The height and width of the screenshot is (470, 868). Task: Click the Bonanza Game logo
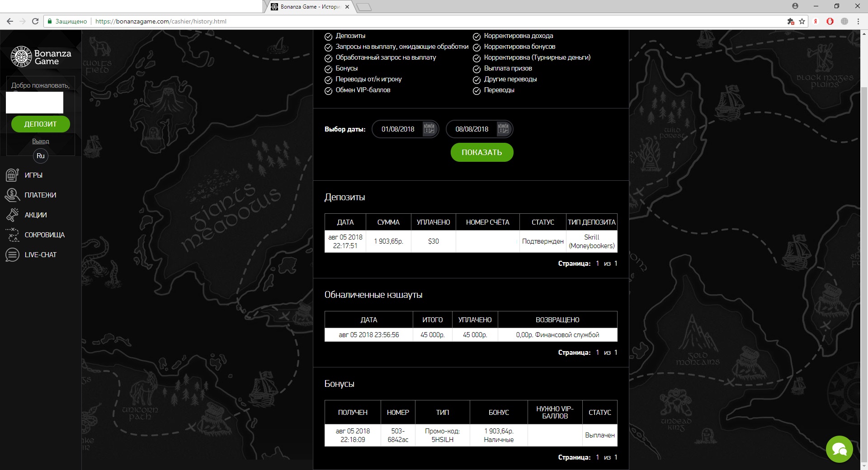click(41, 57)
